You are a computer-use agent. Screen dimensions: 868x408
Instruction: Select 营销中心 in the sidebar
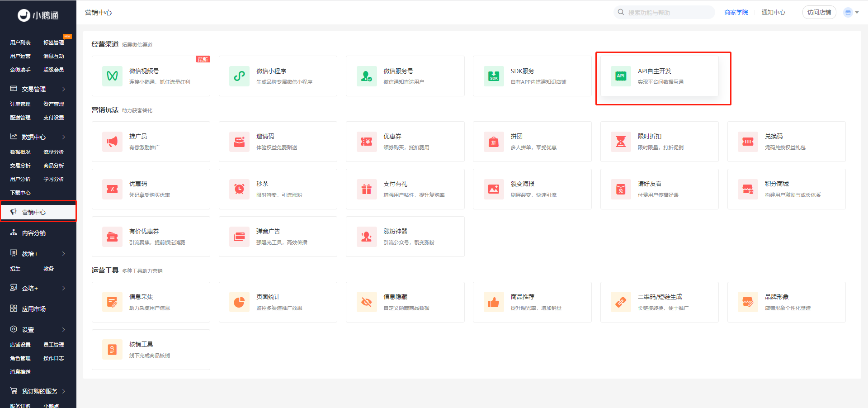[34, 212]
